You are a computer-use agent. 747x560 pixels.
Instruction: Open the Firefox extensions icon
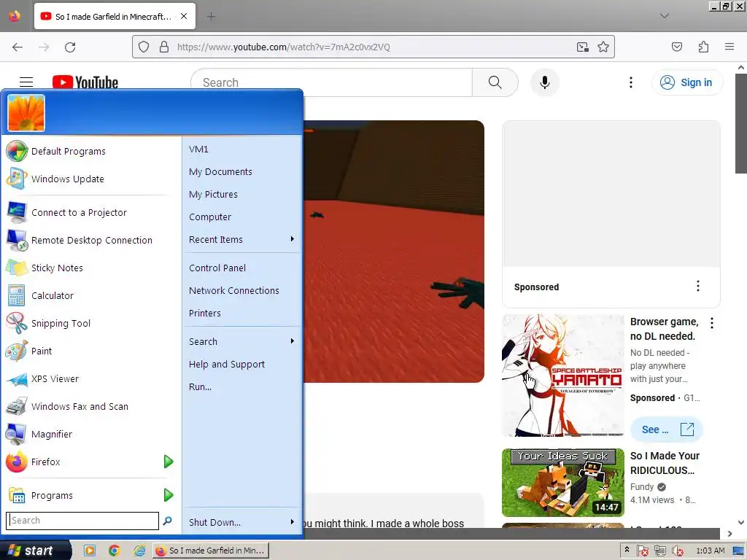click(x=703, y=47)
